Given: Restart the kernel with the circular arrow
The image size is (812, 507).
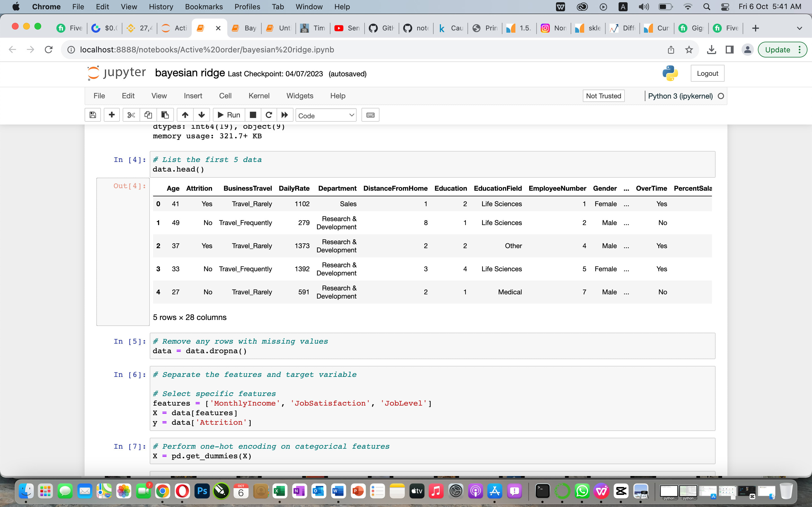Looking at the screenshot, I should tap(269, 115).
